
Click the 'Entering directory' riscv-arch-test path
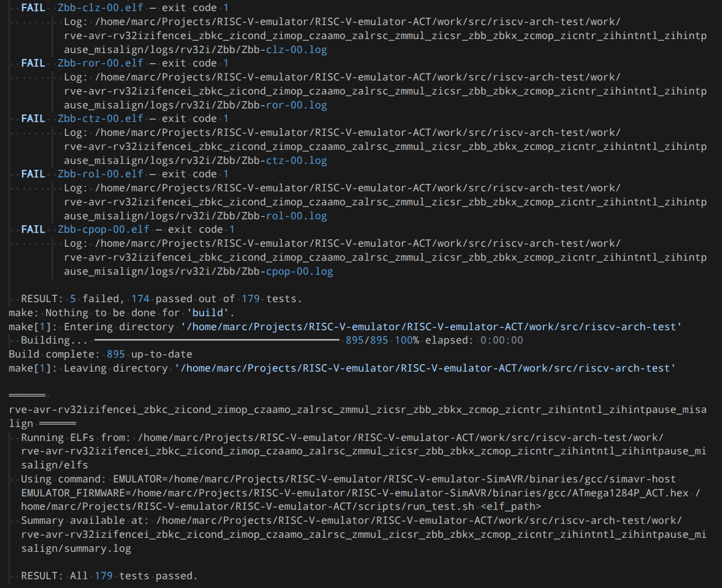(431, 327)
